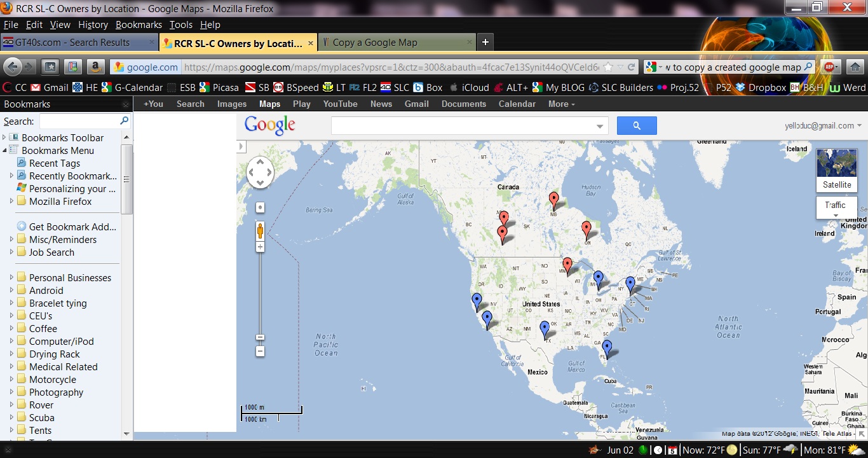868x458 pixels.
Task: Click the blue marker in Florida
Action: click(607, 349)
